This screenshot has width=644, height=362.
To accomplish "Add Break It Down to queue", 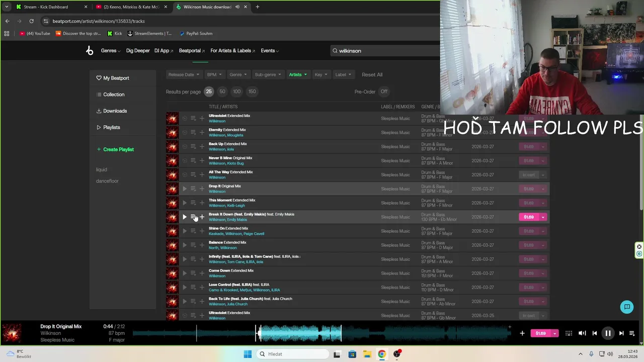I will [193, 217].
